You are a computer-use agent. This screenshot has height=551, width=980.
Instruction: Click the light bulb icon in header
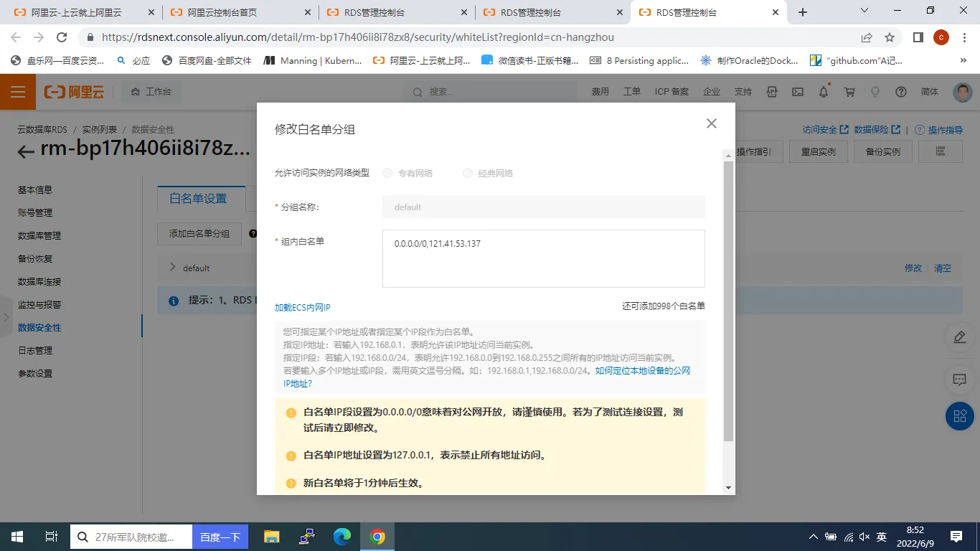tap(875, 92)
